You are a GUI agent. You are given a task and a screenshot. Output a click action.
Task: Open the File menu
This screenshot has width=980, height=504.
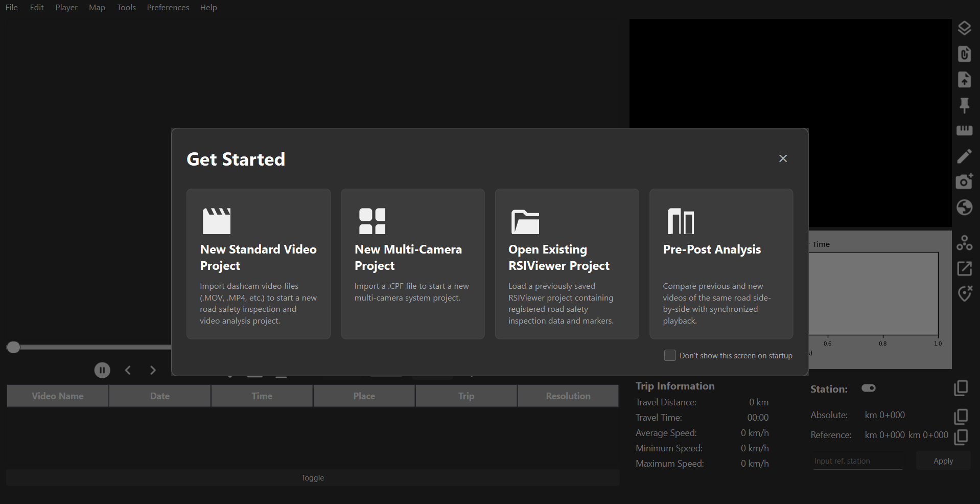11,7
